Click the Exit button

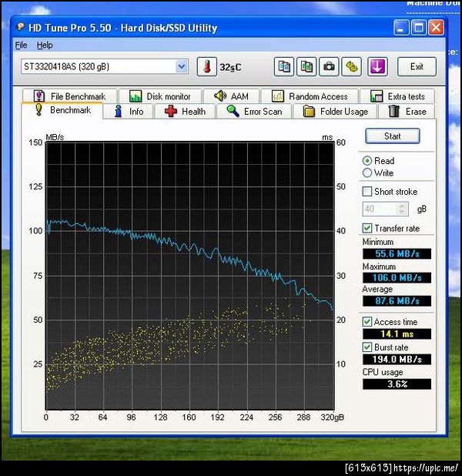417,66
